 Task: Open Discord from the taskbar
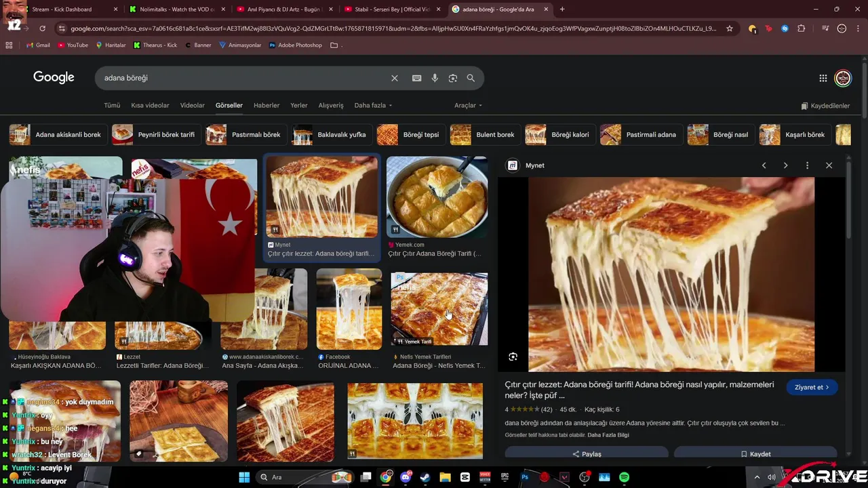point(406,477)
